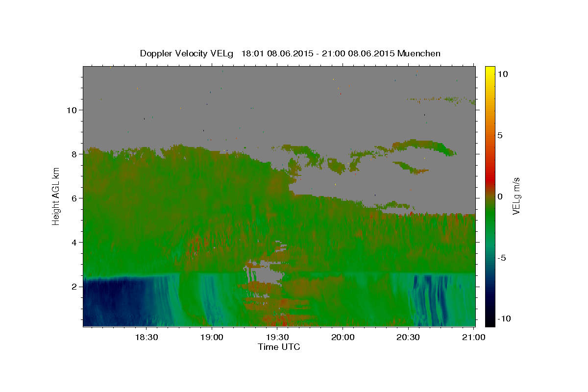This screenshot has width=588, height=392.
Task: Click the height axis label 6
Action: tap(73, 198)
